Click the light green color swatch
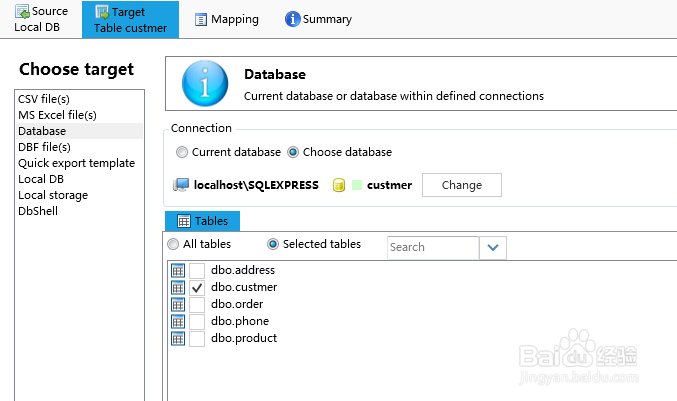 [357, 185]
